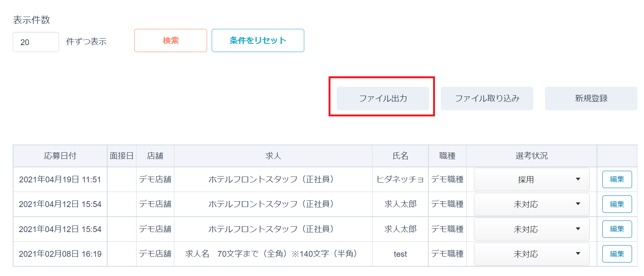Expand the 未対応 dropdown in the test row
This screenshot has width=644, height=276.
531,254
